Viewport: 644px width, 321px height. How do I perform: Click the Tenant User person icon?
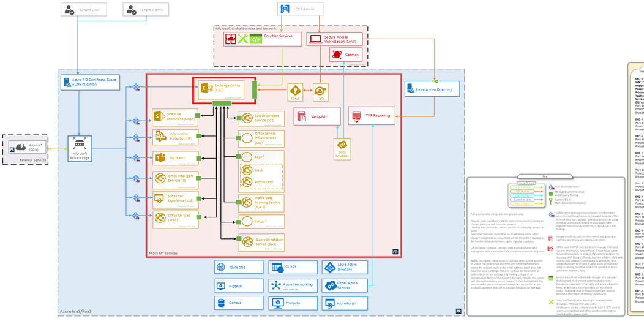click(69, 9)
